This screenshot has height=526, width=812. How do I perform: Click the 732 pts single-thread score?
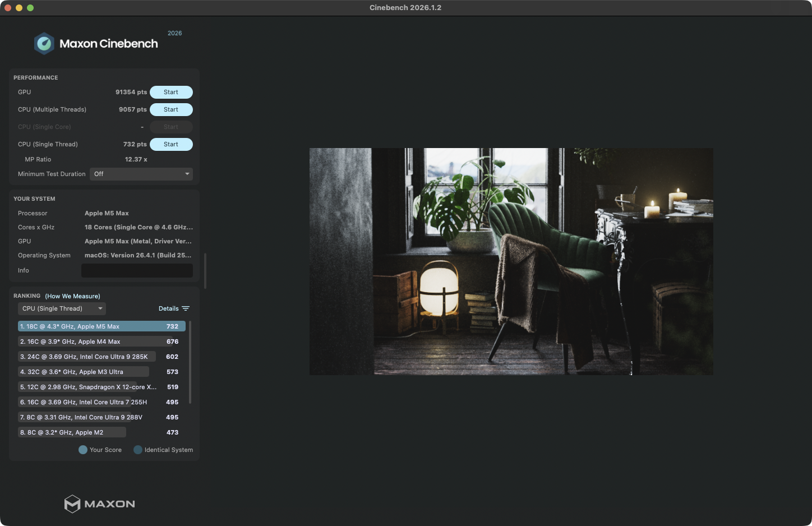pyautogui.click(x=135, y=144)
